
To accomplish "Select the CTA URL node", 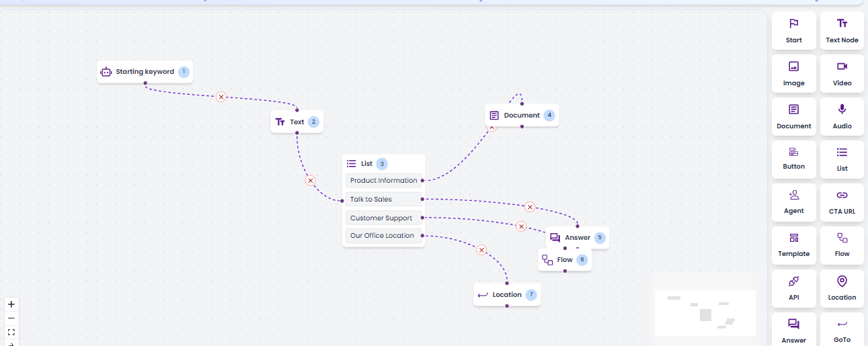I will click(842, 202).
